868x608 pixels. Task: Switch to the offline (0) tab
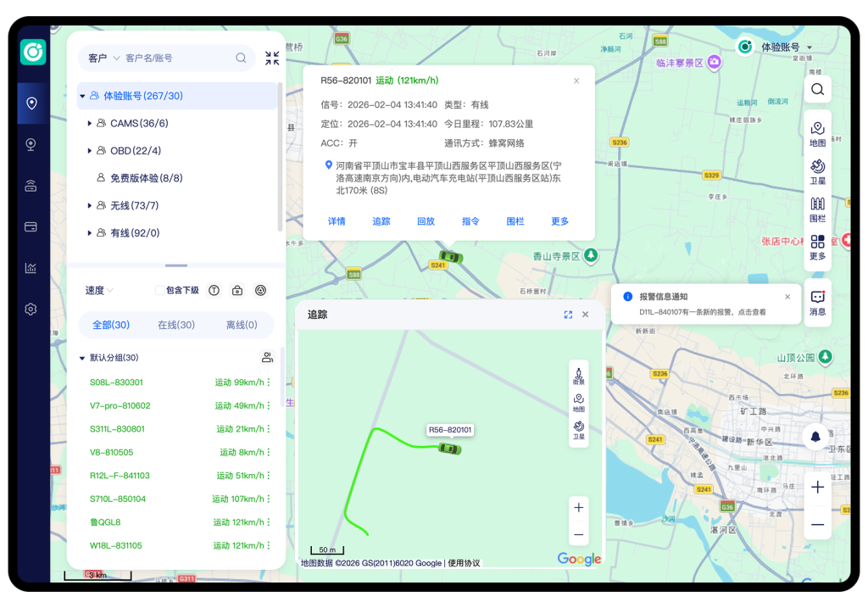click(242, 325)
